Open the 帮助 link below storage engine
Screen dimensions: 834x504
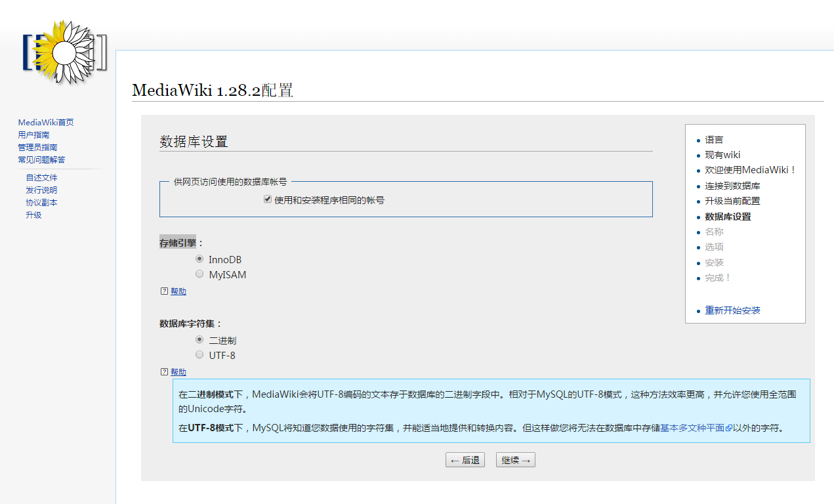click(x=178, y=291)
